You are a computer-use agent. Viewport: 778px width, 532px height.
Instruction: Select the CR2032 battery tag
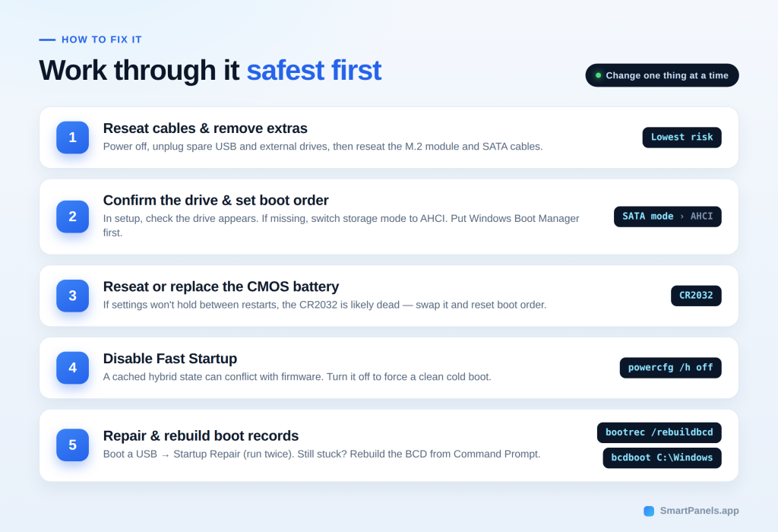coord(696,296)
